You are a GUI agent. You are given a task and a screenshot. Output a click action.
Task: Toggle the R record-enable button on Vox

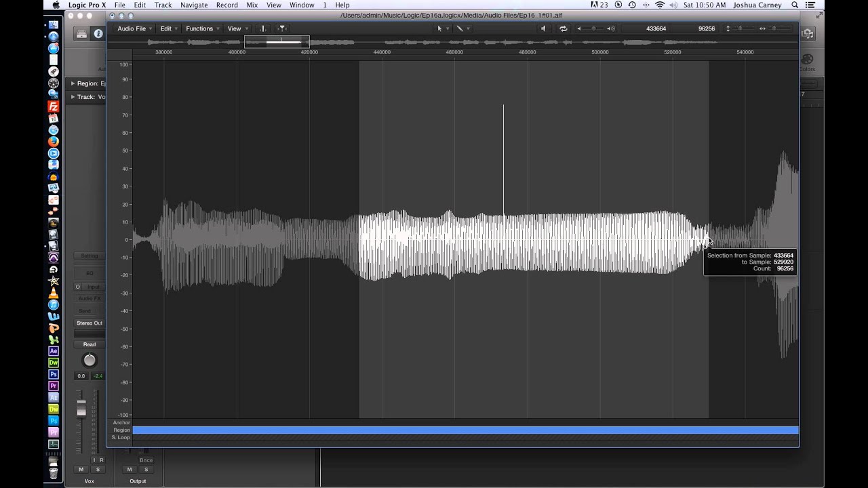pos(102,460)
